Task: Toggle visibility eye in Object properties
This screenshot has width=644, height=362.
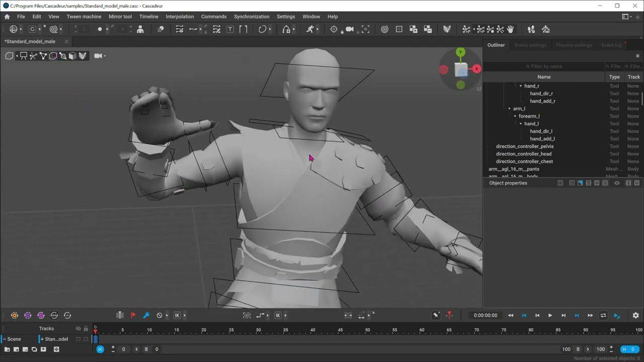Action: point(617,183)
